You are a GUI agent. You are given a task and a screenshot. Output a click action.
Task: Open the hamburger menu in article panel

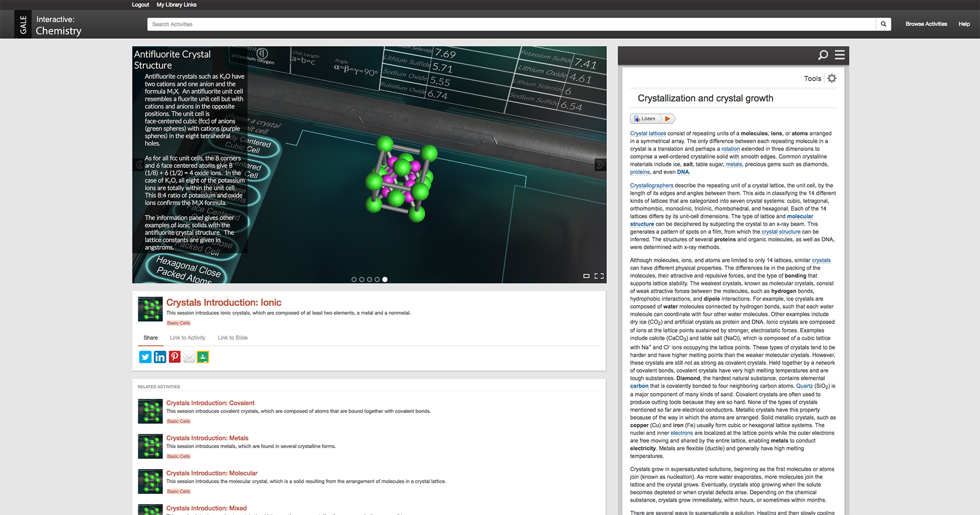tap(840, 55)
